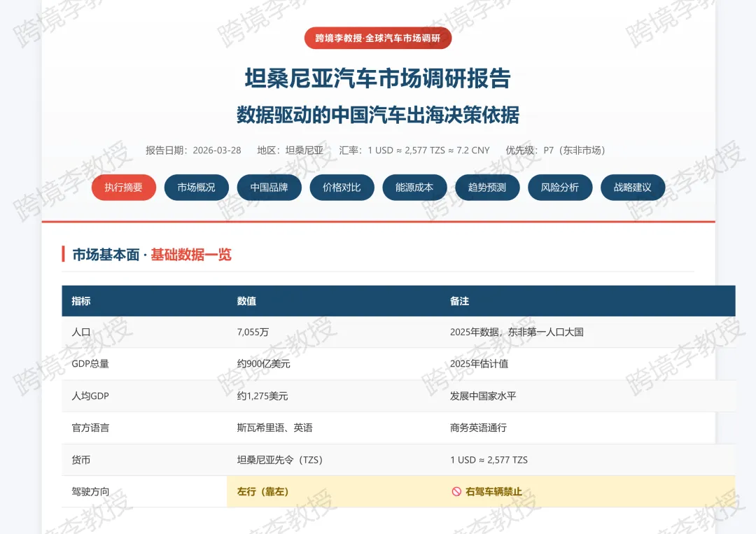Click the prohibited icon beside 右驾车辆禁止

456,491
